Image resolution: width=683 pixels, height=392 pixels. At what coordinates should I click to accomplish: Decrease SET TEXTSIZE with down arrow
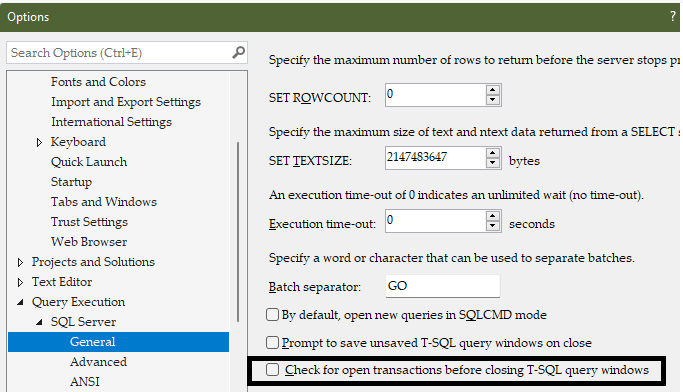click(x=492, y=163)
